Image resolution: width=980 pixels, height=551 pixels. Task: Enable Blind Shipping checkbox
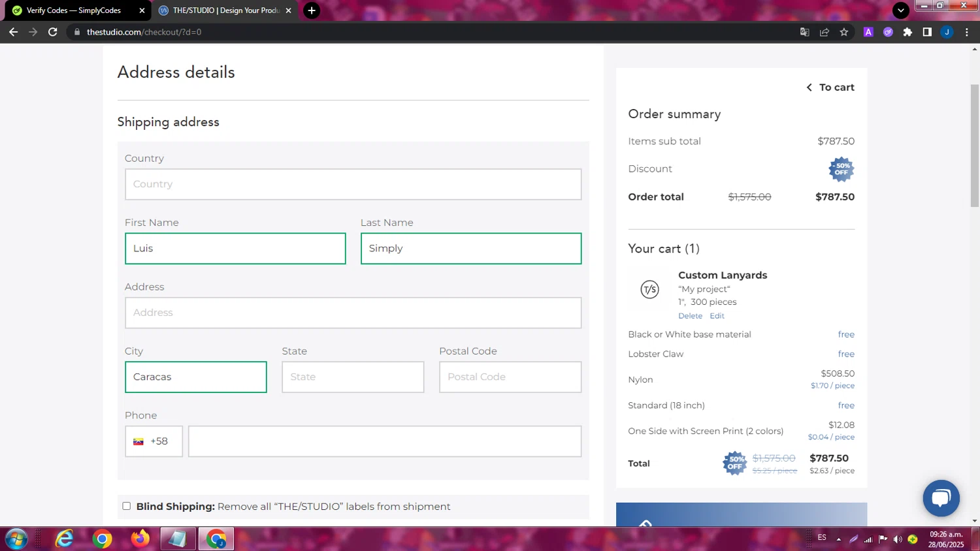tap(127, 506)
